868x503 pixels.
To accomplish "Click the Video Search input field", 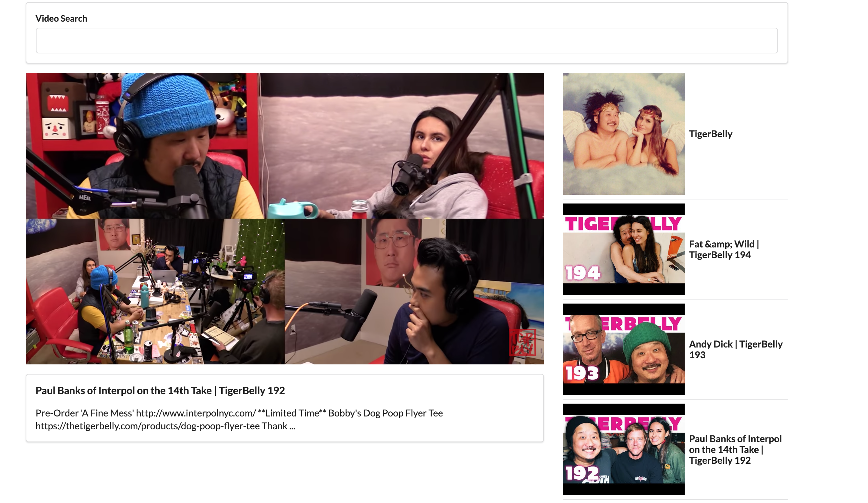I will (407, 41).
